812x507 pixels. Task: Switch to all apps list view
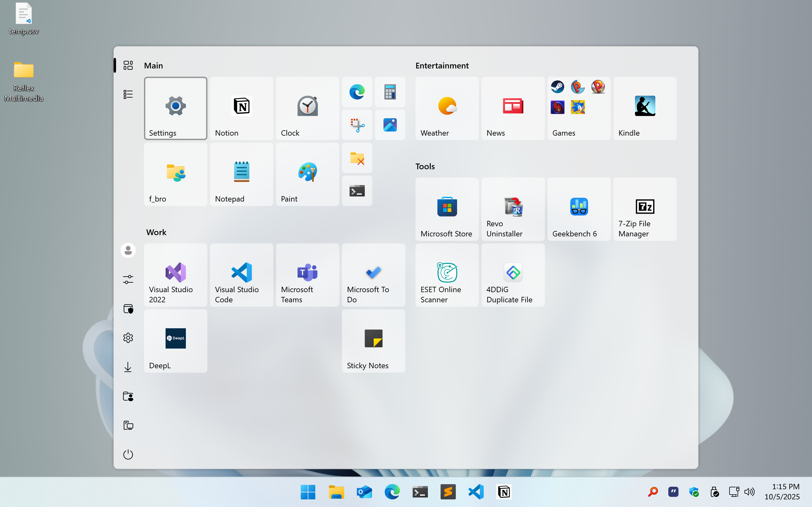tap(128, 94)
